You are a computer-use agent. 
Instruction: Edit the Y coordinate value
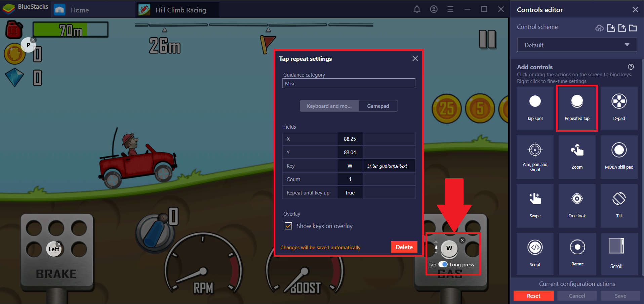point(350,152)
